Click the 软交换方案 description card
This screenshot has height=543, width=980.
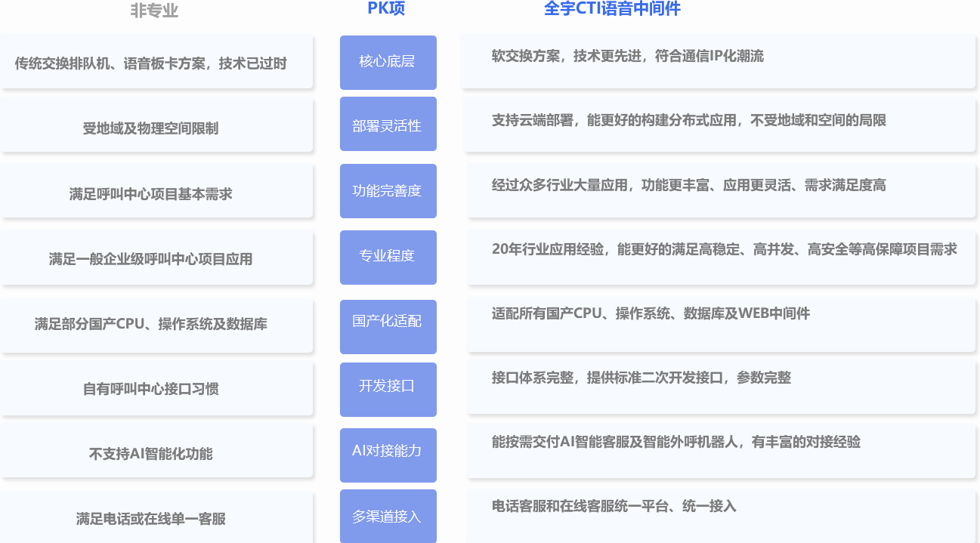coord(718,60)
